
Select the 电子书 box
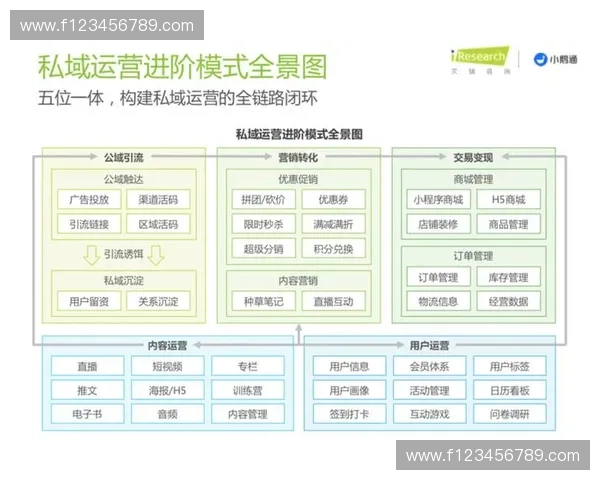(88, 414)
